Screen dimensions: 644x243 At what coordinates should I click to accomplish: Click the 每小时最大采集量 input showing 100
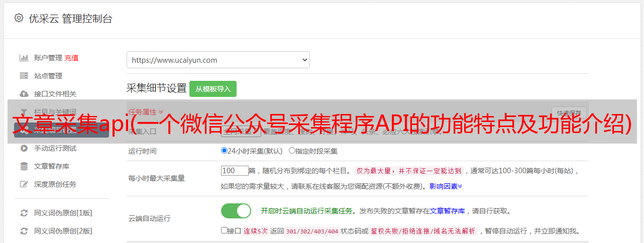point(235,171)
